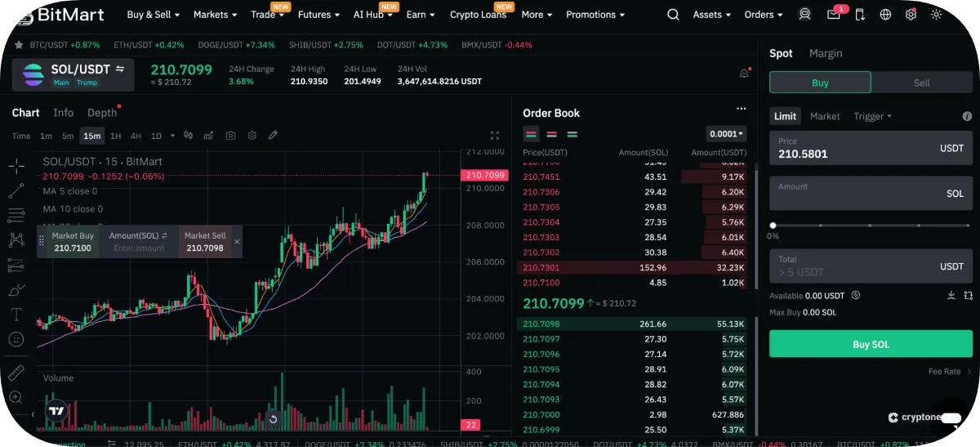
Task: Swap the Amount(SOL) unit toggle
Action: [x=164, y=235]
